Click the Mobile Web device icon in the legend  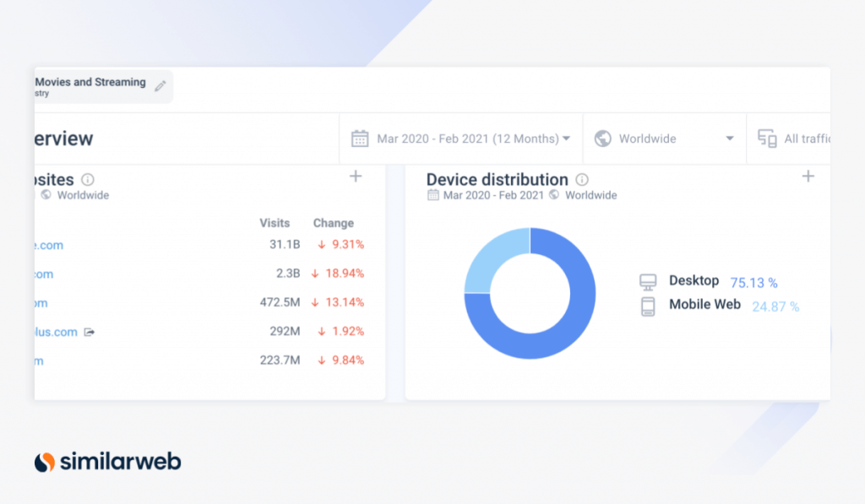[648, 305]
